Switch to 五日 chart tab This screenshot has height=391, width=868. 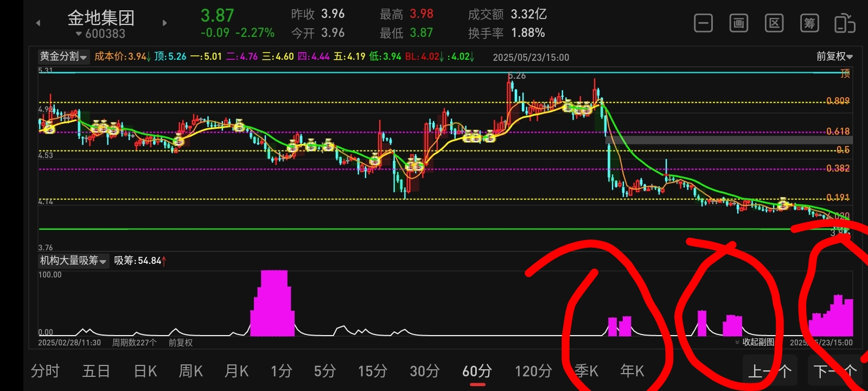(96, 371)
